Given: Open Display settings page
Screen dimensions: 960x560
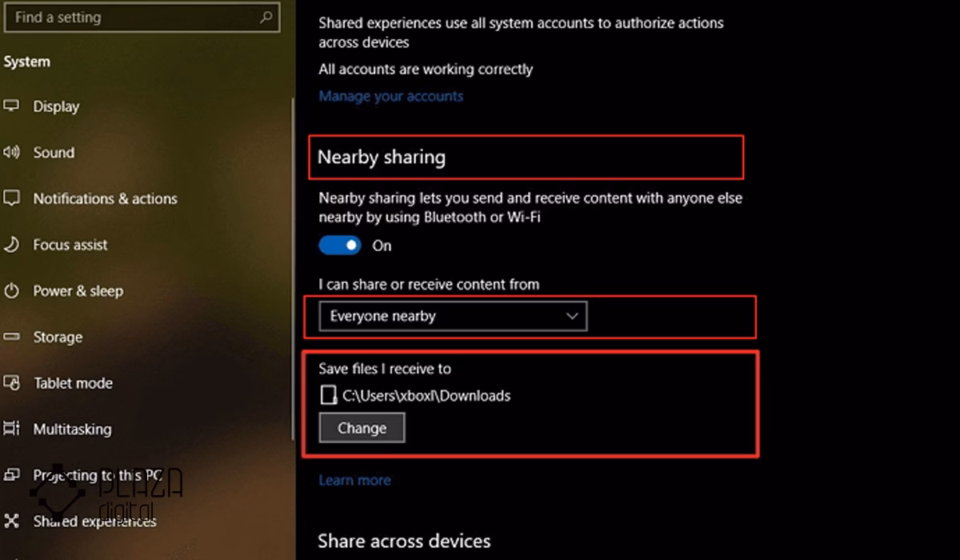Looking at the screenshot, I should click(56, 106).
